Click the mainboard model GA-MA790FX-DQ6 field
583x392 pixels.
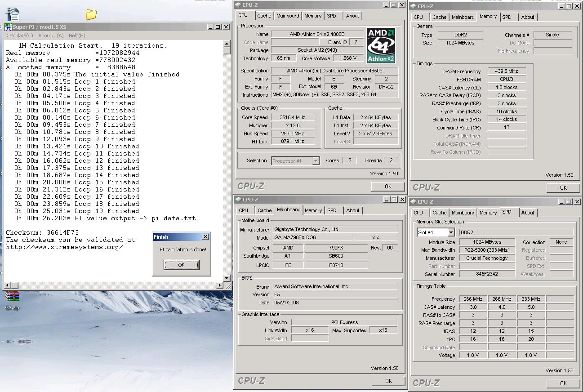point(312,237)
